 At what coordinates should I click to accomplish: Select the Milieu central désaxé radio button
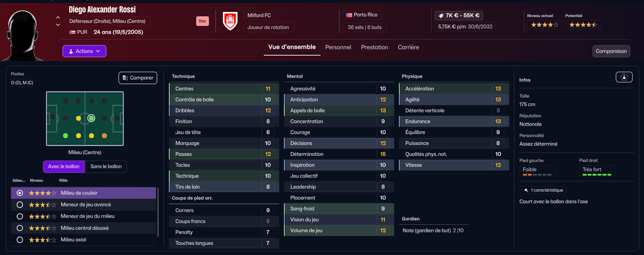pos(20,228)
